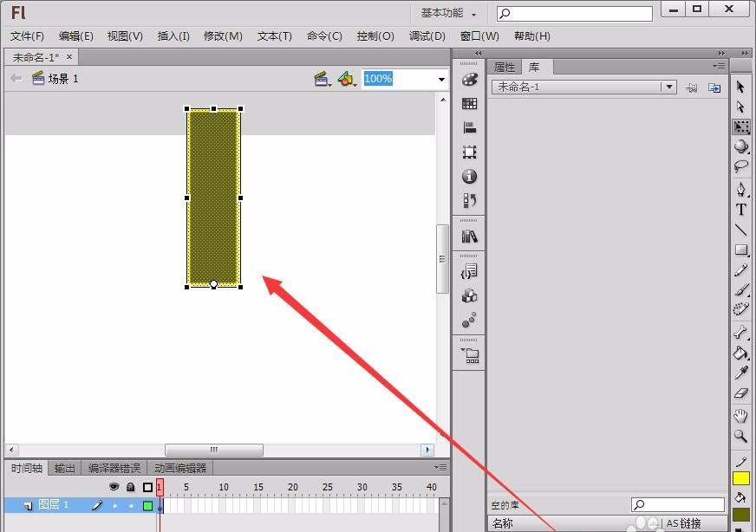Click the padlock header to lock all layers
The height and width of the screenshot is (532, 756).
tap(130, 487)
